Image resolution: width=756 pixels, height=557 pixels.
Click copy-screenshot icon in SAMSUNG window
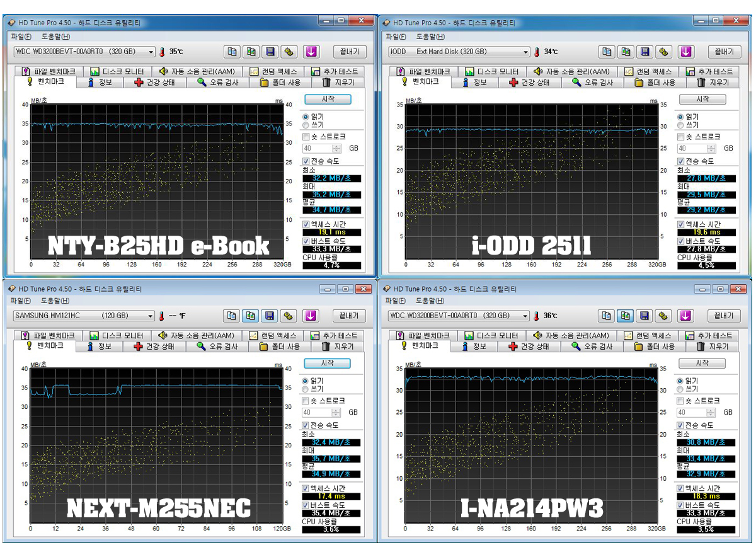[251, 316]
